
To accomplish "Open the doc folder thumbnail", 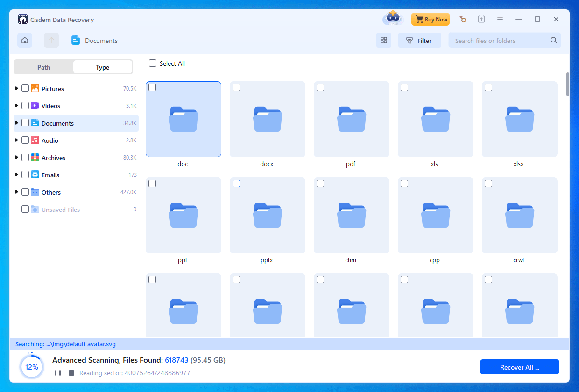I will [x=184, y=119].
